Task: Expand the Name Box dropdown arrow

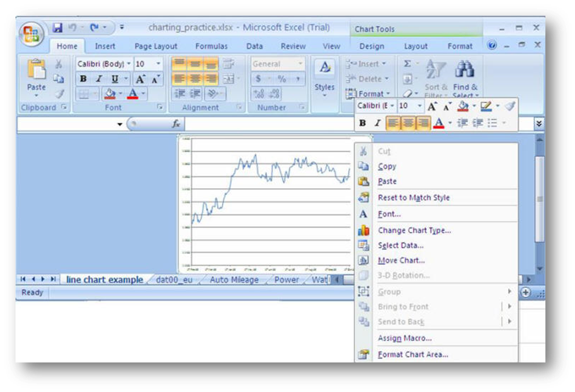Action: [120, 125]
